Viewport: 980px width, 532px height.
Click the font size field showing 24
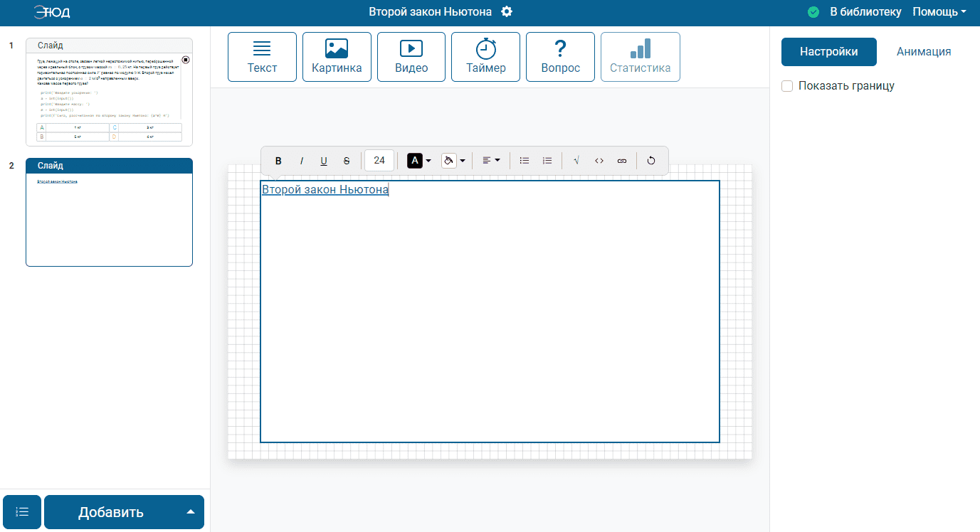coord(379,161)
